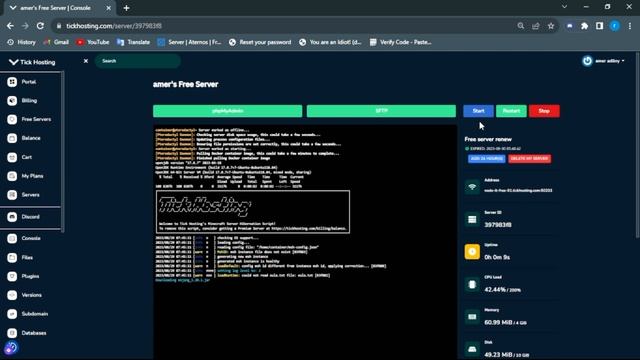This screenshot has width=640, height=360.
Task: Open the Subdomain sidebar item
Action: click(x=29, y=314)
